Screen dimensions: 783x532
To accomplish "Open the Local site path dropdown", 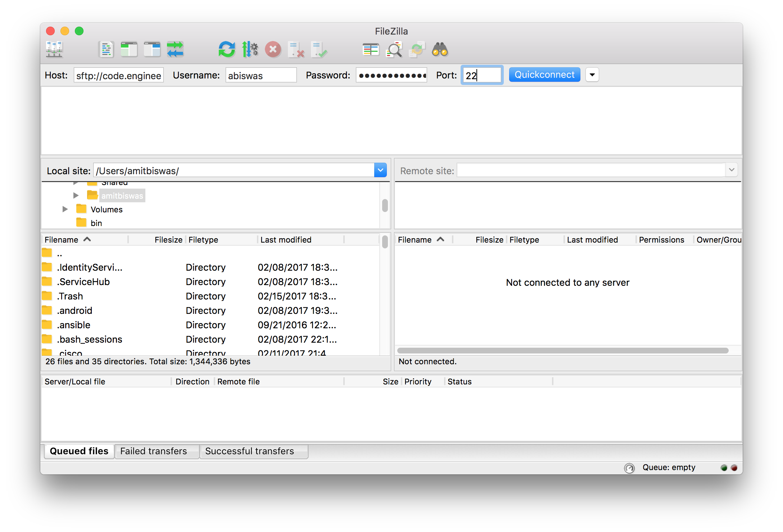I will (380, 170).
